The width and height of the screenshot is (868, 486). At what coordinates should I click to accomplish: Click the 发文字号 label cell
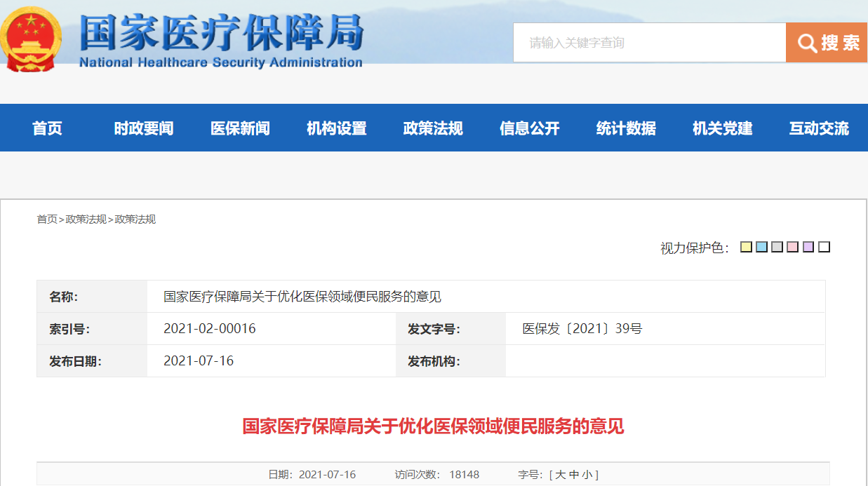coord(451,329)
